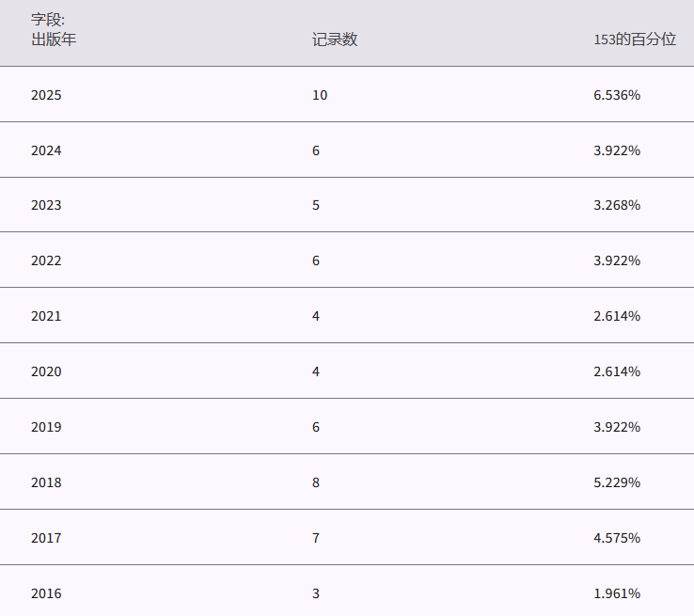Select the 2016 year row label
Image resolution: width=694 pixels, height=616 pixels.
click(46, 593)
